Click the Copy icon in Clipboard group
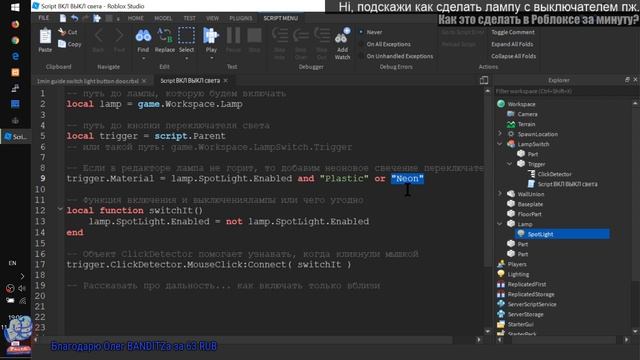 (62, 44)
